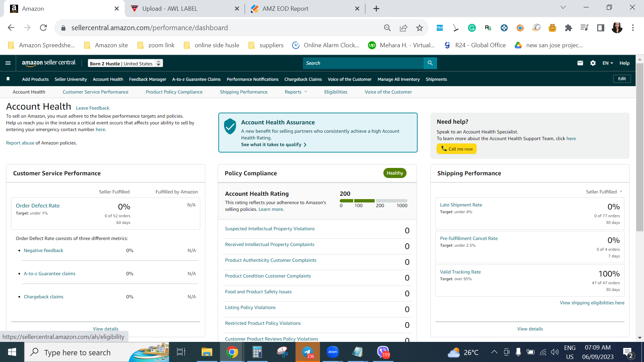644x362 pixels.
Task: Open Suspected Intellectual Property Violations link
Action: (x=270, y=229)
